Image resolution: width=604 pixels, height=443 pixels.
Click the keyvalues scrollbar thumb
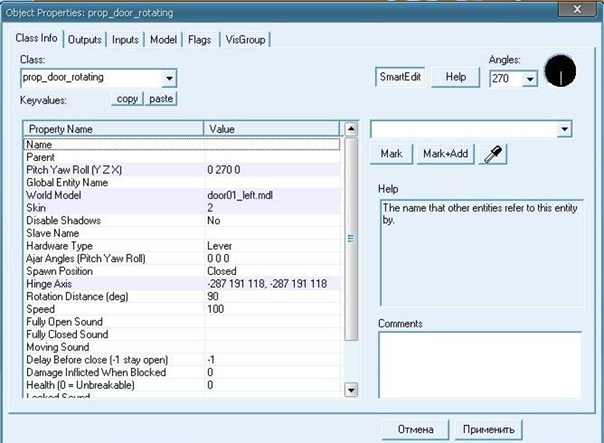pyautogui.click(x=351, y=239)
